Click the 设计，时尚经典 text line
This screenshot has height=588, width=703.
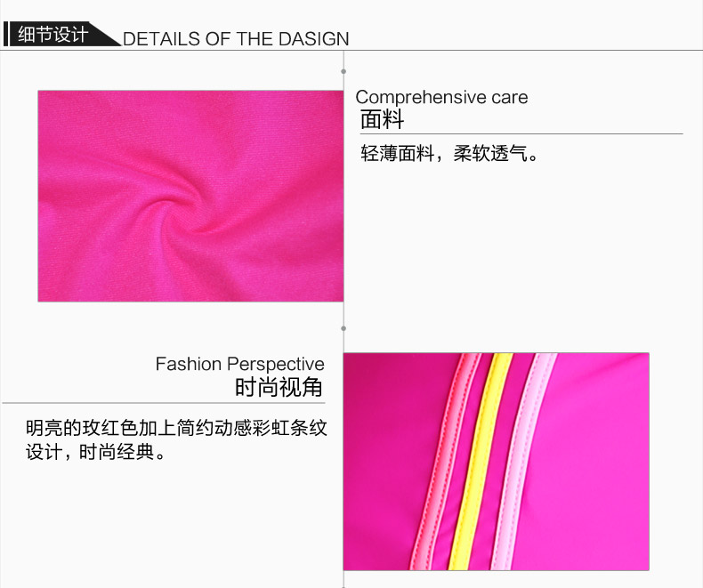[96, 452]
